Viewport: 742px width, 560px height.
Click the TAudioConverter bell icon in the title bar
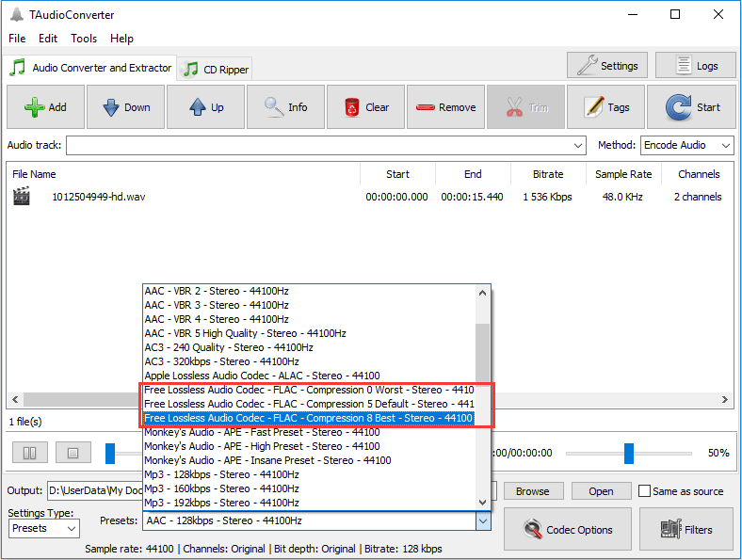click(17, 15)
